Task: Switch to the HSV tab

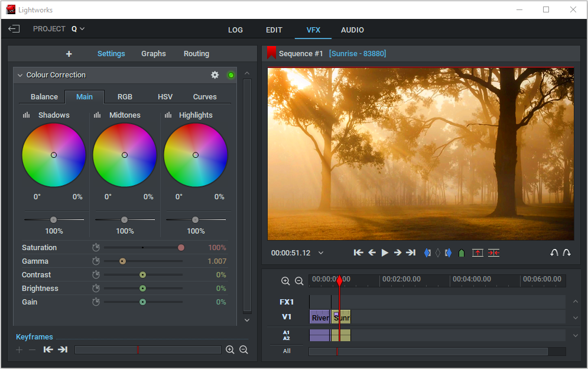Action: (x=165, y=97)
